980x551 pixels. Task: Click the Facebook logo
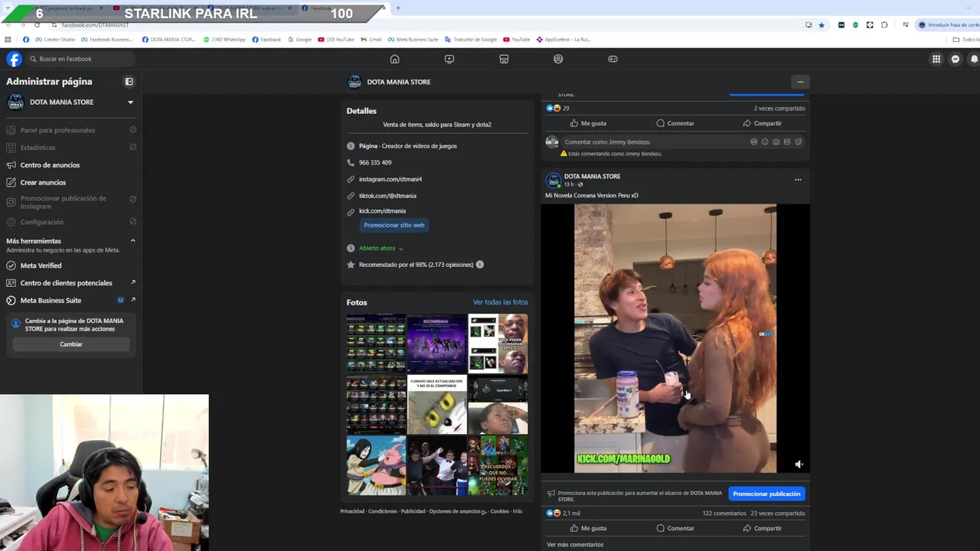[x=15, y=59]
